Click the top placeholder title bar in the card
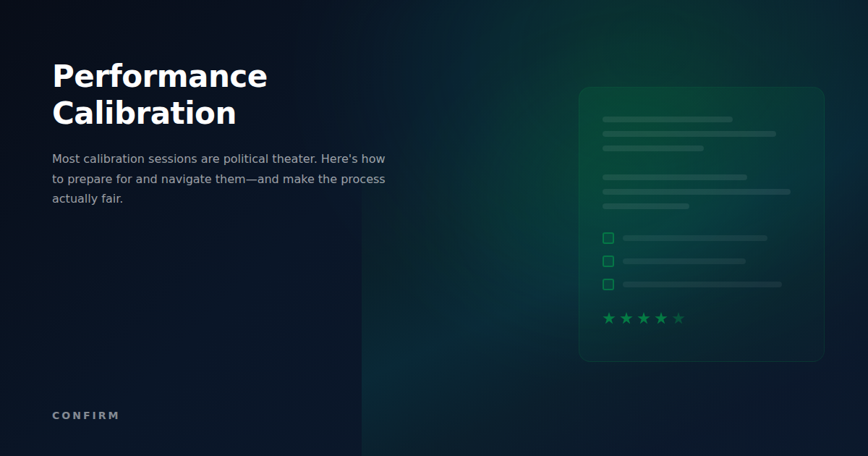868x456 pixels. click(667, 119)
